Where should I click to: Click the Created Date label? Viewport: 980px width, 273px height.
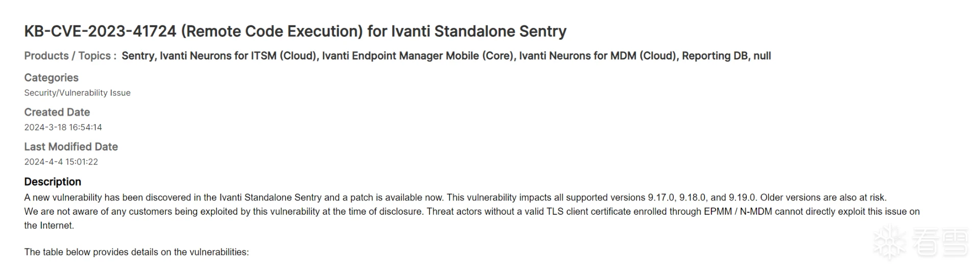click(x=57, y=112)
